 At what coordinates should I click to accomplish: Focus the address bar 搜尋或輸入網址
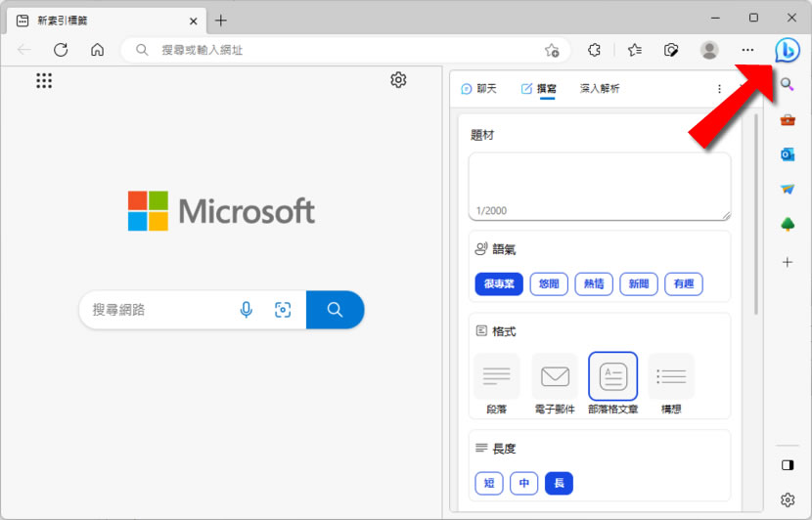[x=347, y=50]
